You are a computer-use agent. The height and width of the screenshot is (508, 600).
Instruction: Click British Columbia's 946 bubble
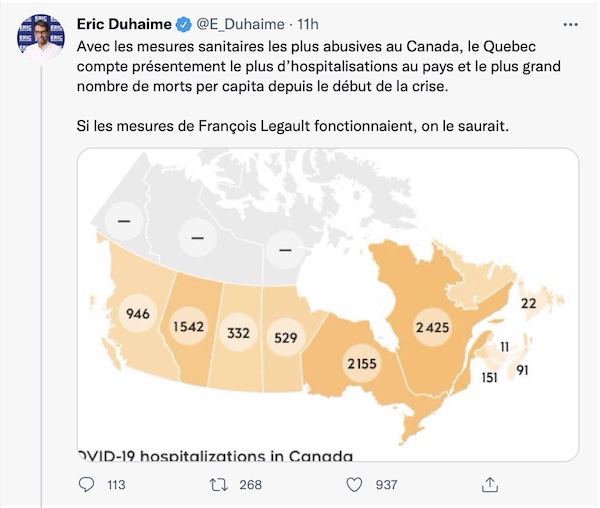pyautogui.click(x=138, y=314)
